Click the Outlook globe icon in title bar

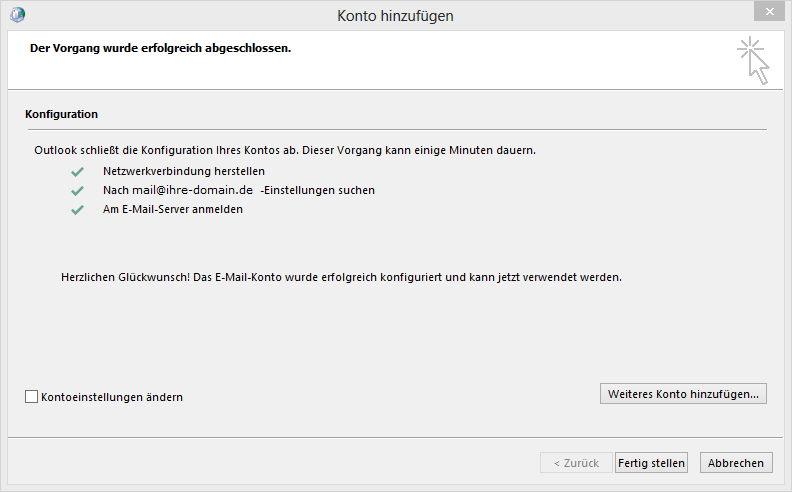(18, 15)
